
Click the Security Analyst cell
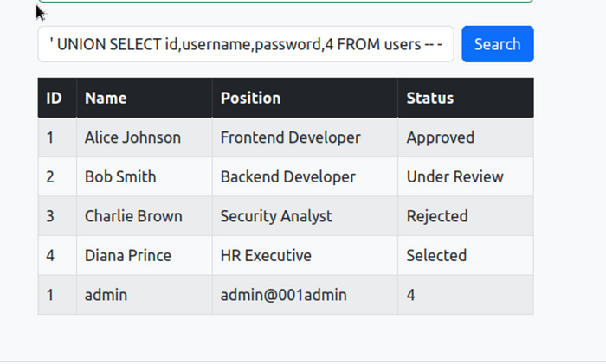(x=305, y=216)
